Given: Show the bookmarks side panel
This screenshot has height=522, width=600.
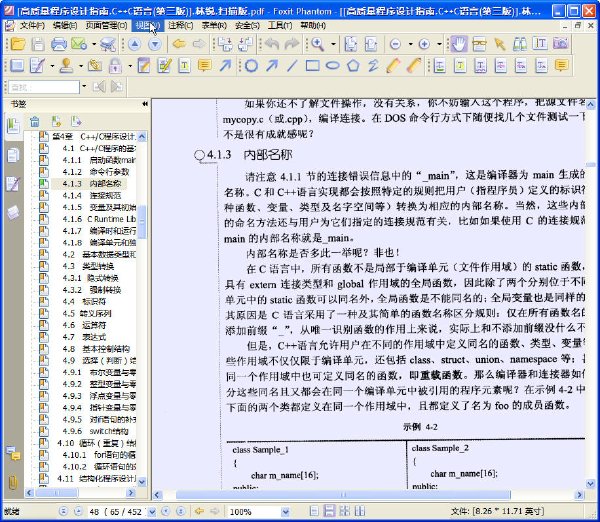Looking at the screenshot, I should (x=13, y=126).
